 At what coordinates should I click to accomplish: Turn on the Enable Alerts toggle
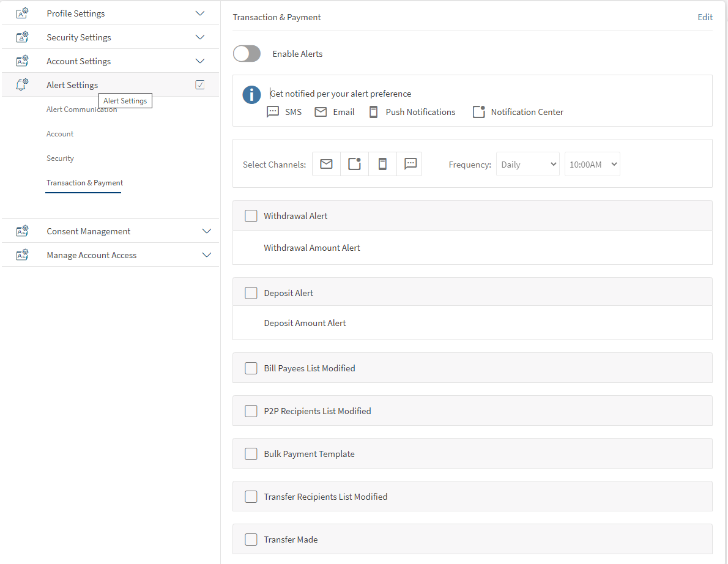coord(247,54)
